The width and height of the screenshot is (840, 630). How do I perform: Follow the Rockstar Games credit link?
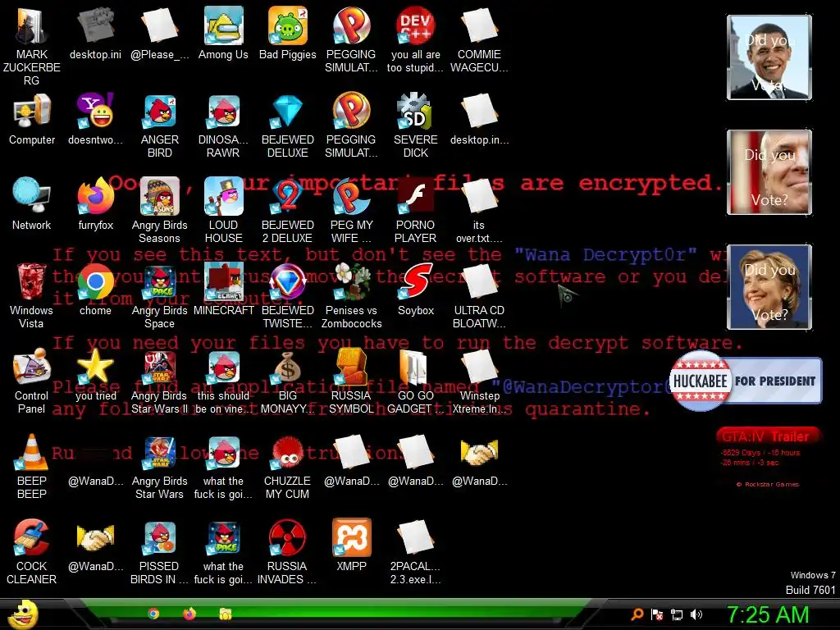pyautogui.click(x=768, y=484)
